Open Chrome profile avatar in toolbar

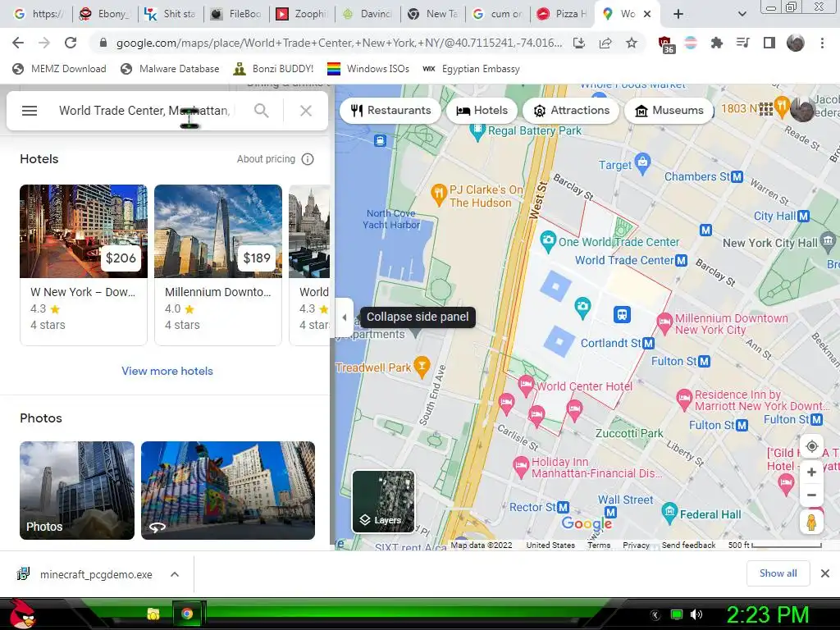click(796, 43)
